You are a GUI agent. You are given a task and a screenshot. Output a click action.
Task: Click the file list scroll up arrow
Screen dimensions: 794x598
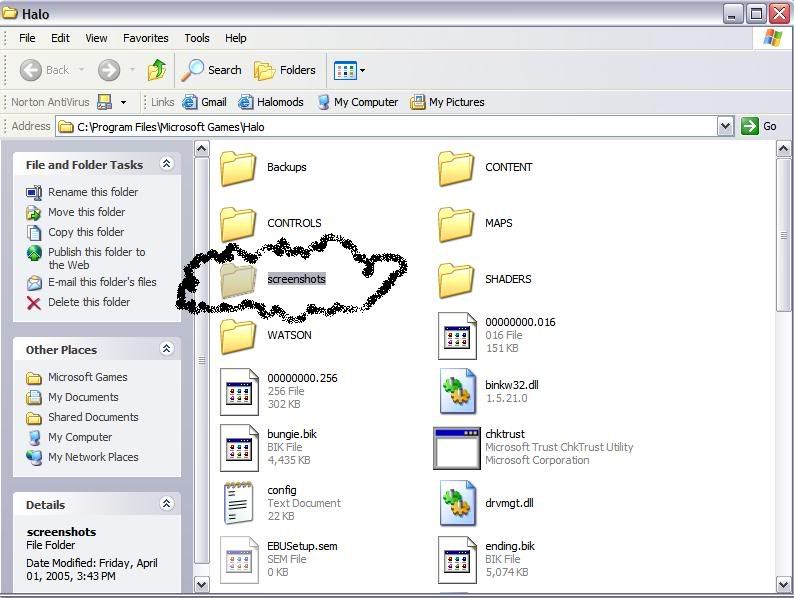[x=783, y=149]
